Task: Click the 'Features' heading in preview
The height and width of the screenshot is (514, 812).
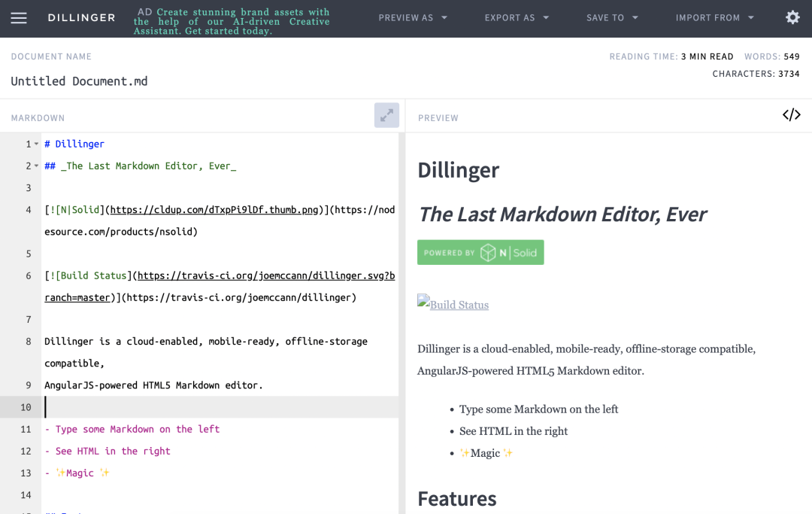Action: point(457,498)
